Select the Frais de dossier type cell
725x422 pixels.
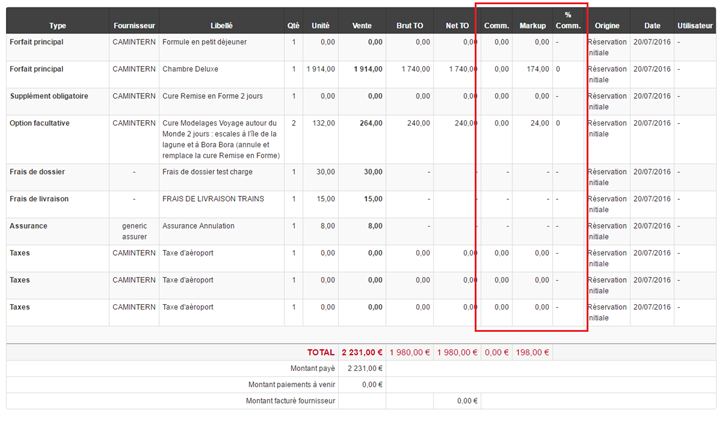[38, 172]
